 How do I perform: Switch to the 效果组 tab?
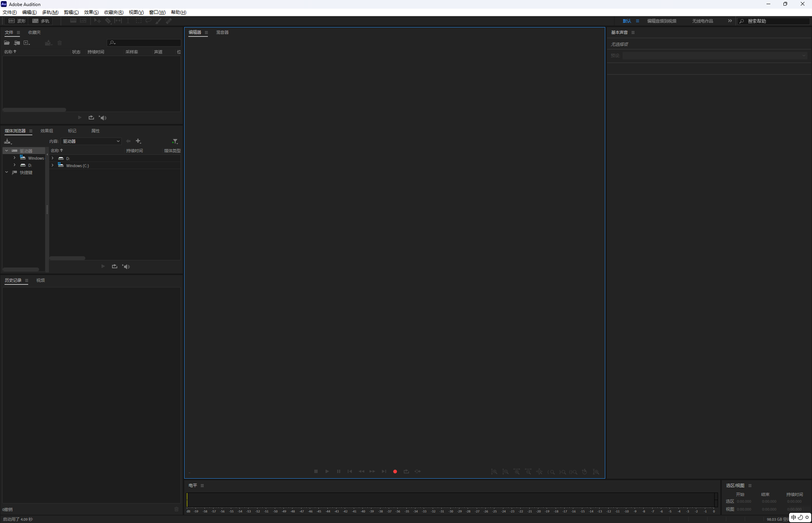coord(47,131)
